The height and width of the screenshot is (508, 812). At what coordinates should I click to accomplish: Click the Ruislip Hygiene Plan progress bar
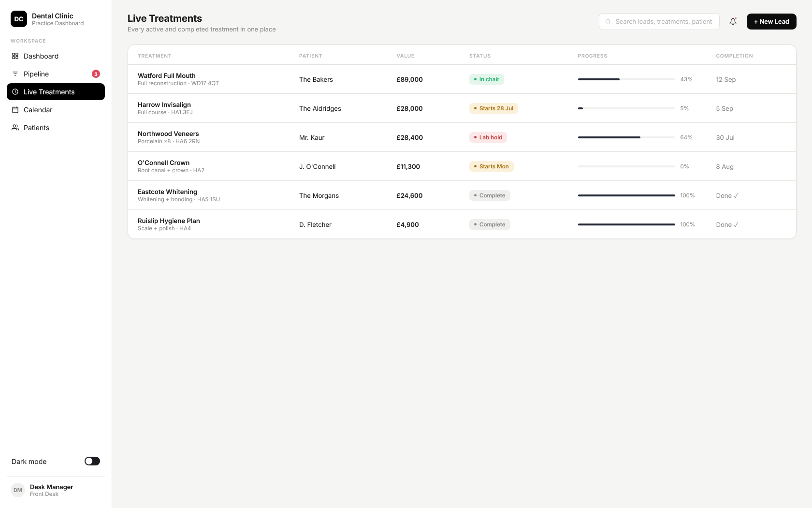point(626,224)
